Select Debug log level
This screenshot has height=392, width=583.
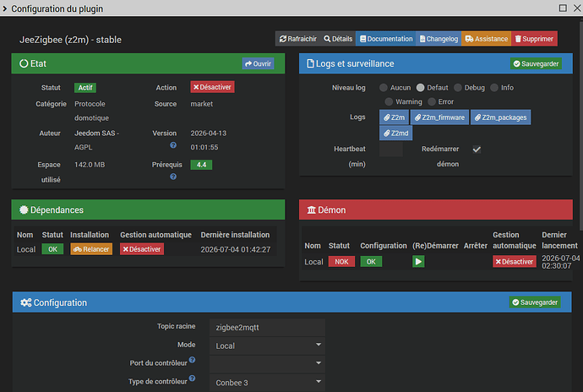[458, 87]
